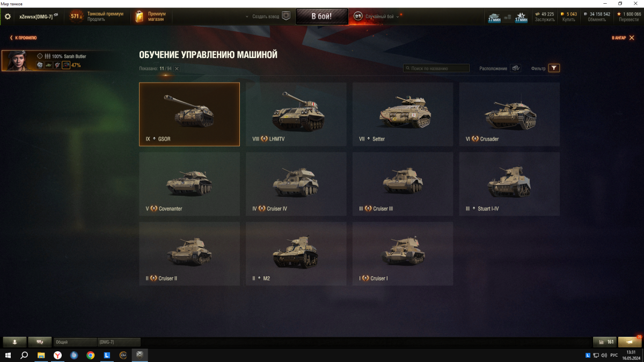Click the gold Купить currency icon
644x362 pixels.
562,14
